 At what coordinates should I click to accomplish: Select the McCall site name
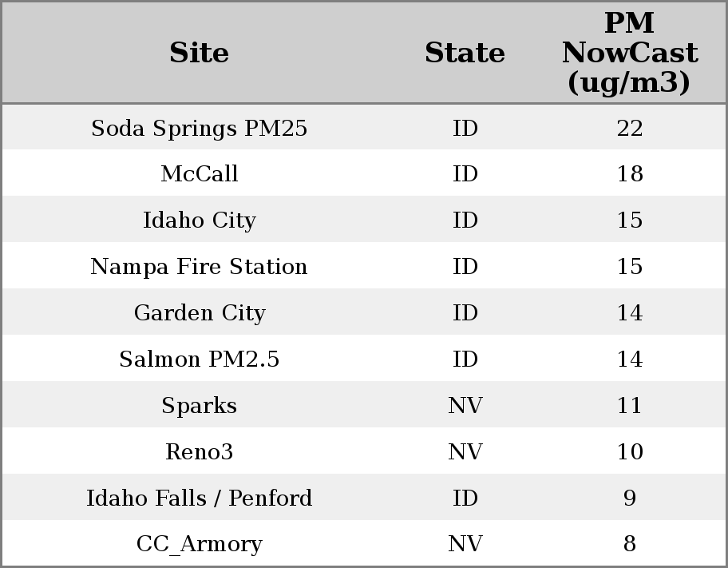199,174
